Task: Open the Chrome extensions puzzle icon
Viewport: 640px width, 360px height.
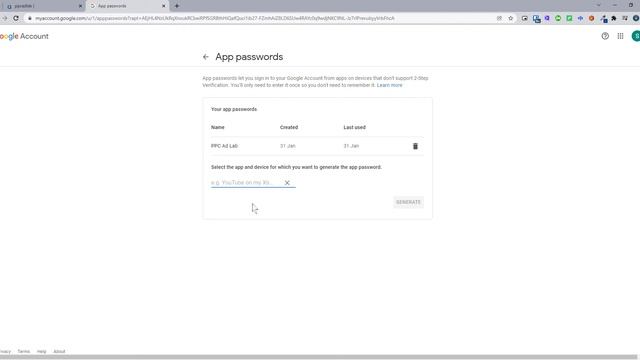Action: tap(614, 18)
